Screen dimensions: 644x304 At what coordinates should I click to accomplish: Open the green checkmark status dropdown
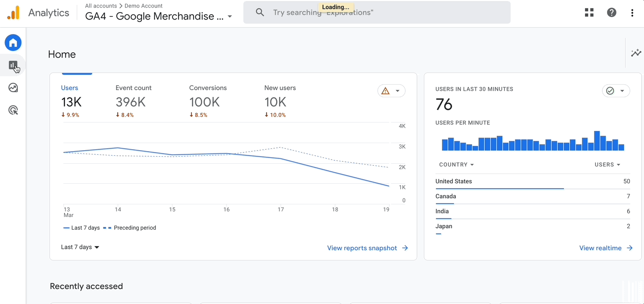point(615,91)
